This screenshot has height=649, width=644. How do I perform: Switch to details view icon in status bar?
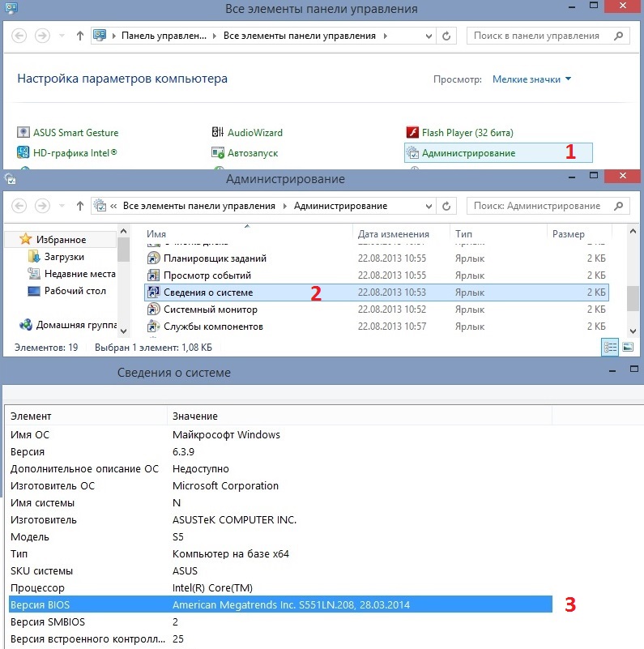610,348
